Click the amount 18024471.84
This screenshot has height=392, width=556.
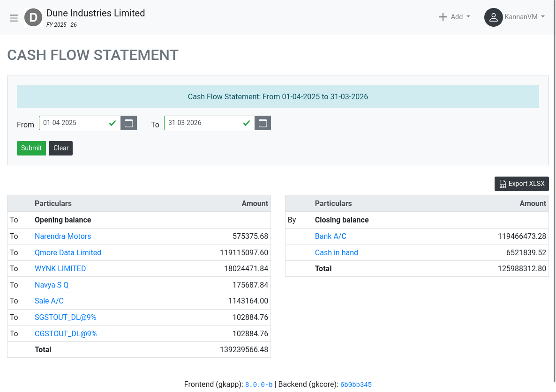[246, 268]
